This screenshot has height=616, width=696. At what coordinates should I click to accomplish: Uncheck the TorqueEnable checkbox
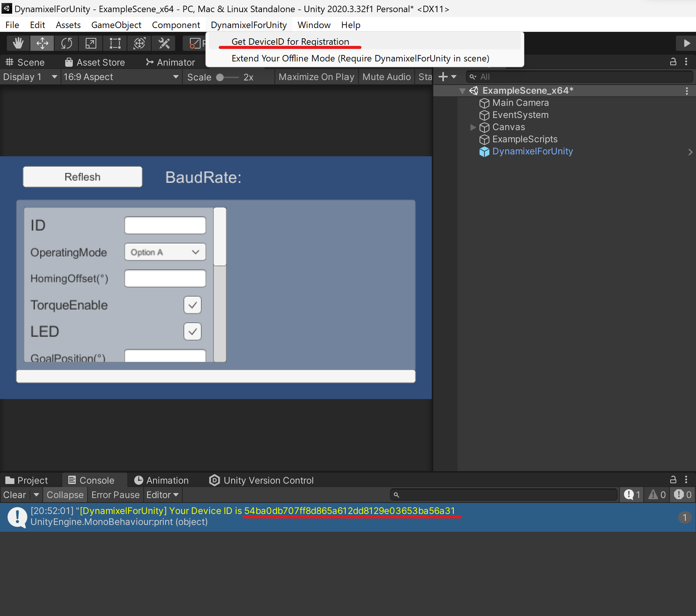coord(193,305)
